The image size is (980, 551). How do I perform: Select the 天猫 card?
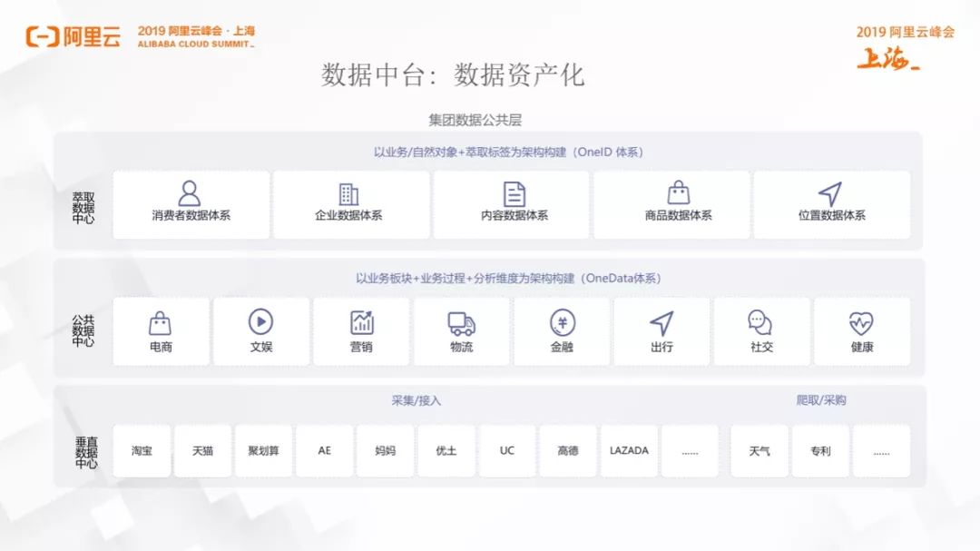coord(202,450)
